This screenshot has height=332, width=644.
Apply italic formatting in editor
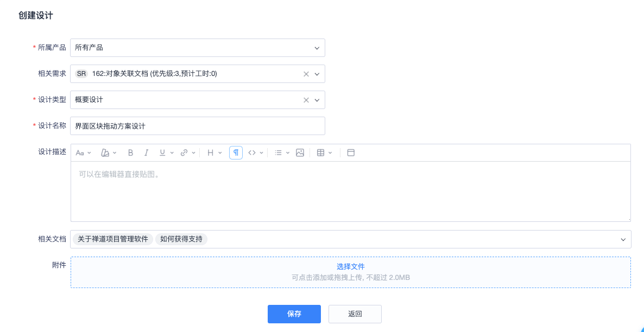(146, 153)
